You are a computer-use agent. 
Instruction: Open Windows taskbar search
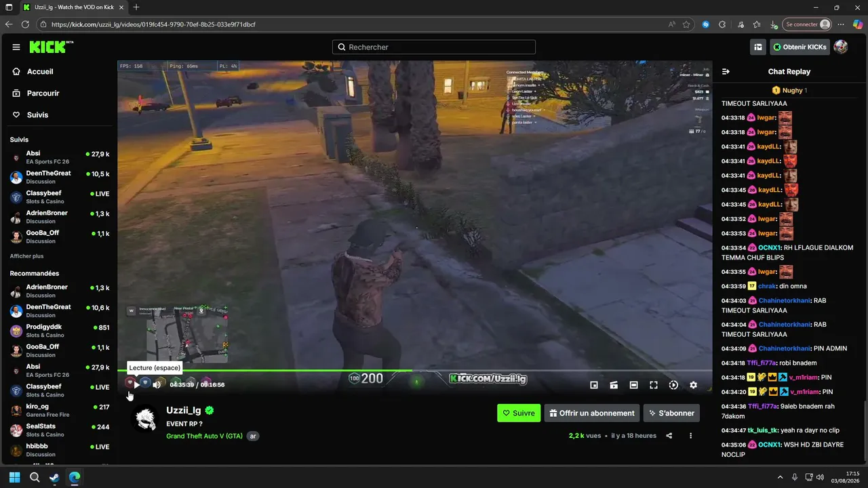pyautogui.click(x=35, y=477)
